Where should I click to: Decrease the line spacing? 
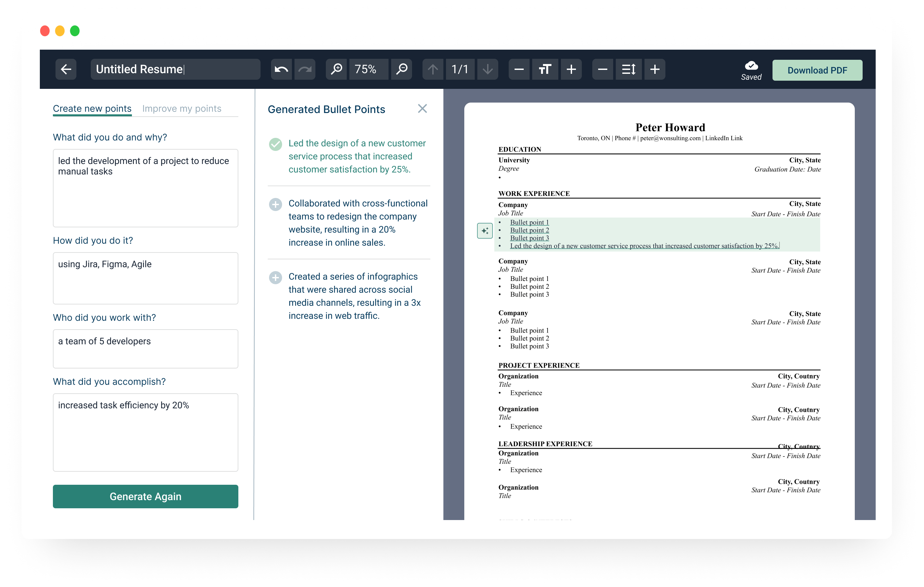point(602,69)
